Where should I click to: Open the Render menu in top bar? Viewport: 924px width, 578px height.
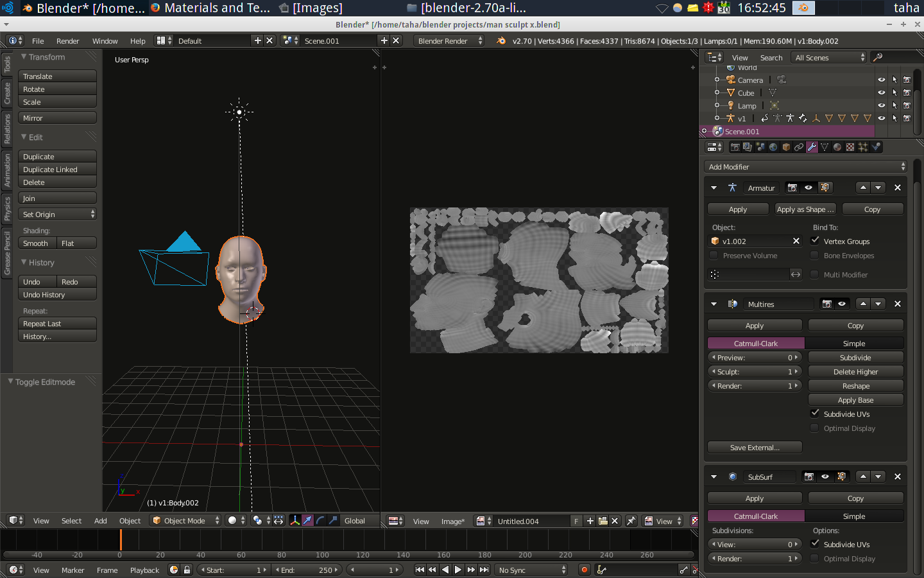pos(67,40)
